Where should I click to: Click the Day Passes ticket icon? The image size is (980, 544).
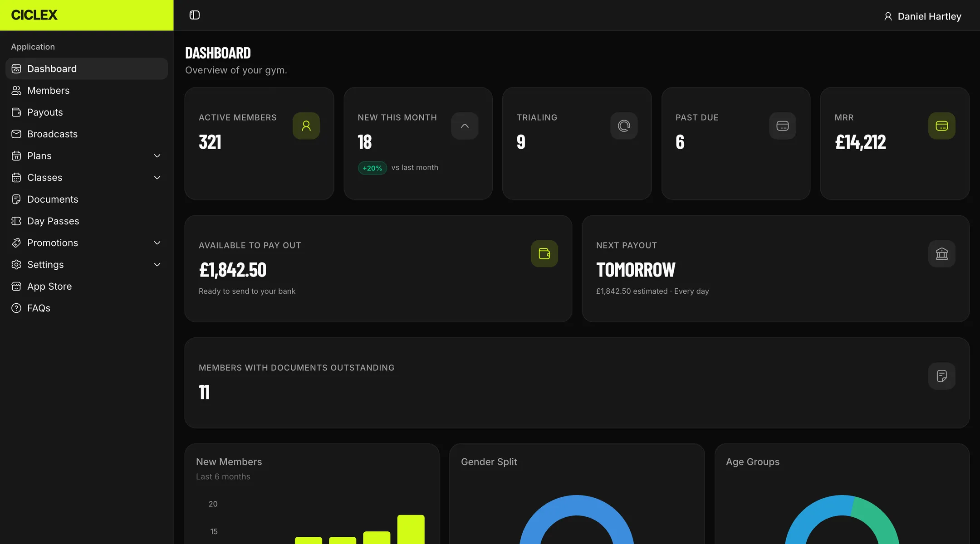coord(16,221)
